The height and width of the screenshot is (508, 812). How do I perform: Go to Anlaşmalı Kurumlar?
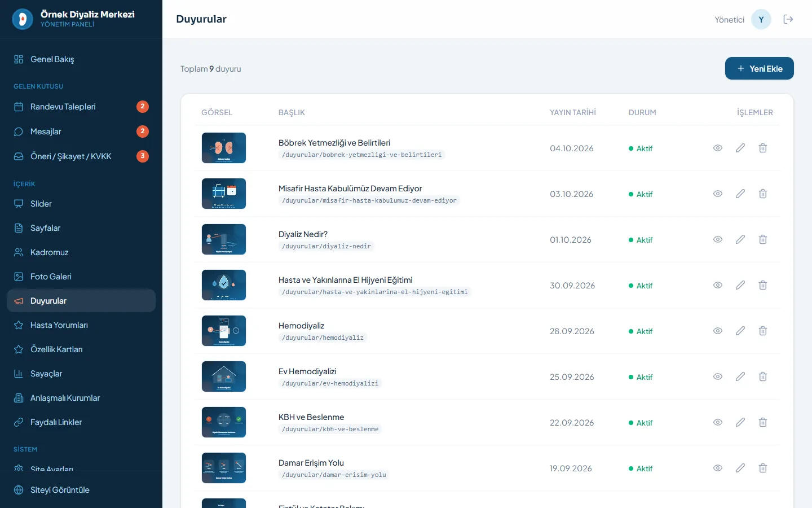pos(81,398)
